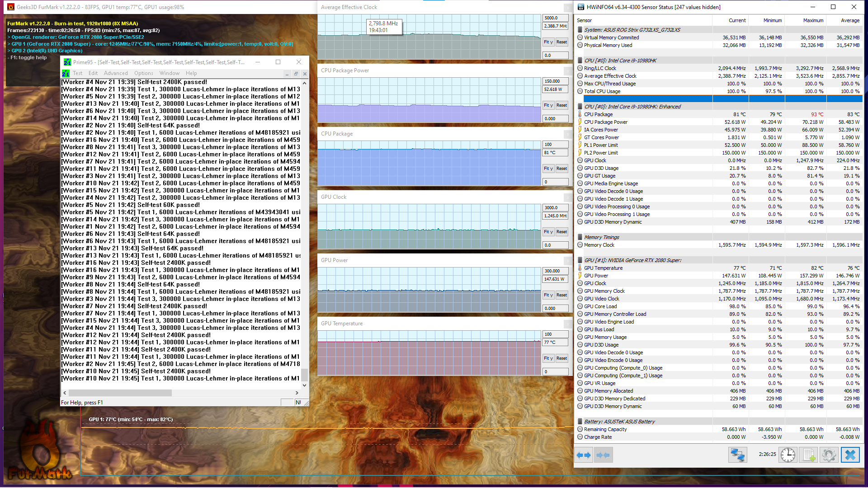Click the chip icon beside Battery ASUSTeK header
Image resolution: width=868 pixels, height=488 pixels.
pos(580,422)
